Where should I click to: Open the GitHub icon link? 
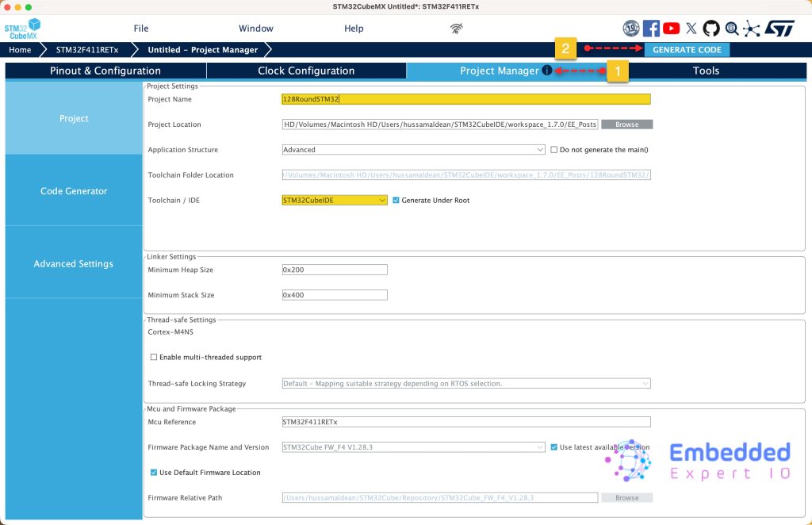711,29
